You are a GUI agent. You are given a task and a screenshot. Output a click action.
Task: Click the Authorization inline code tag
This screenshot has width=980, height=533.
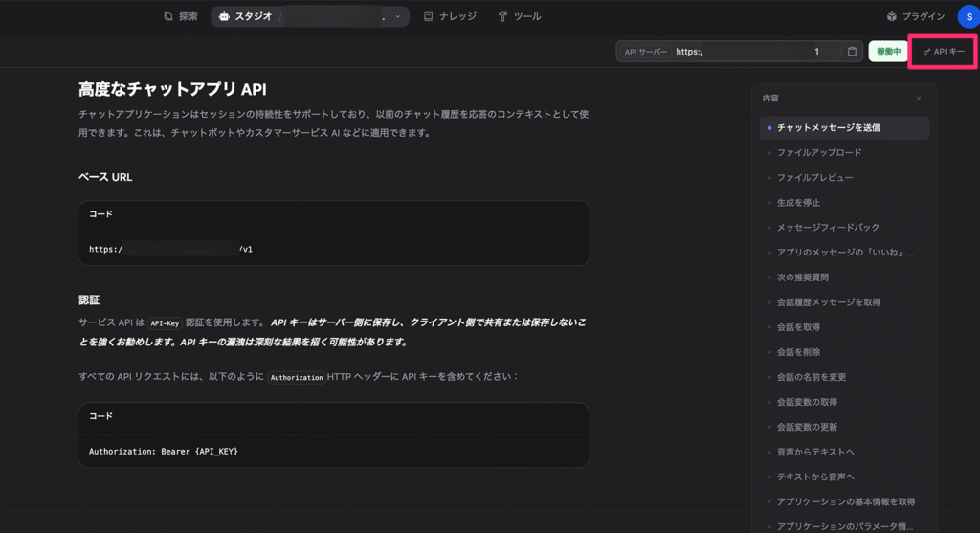[297, 377]
